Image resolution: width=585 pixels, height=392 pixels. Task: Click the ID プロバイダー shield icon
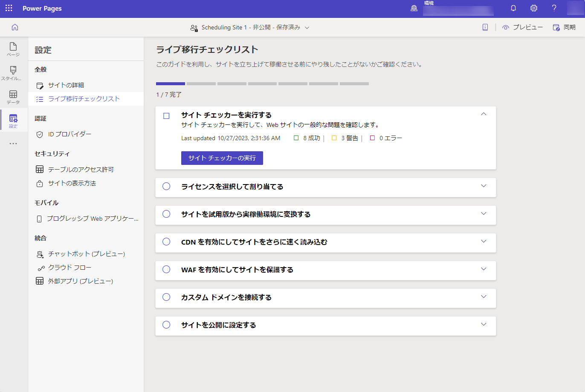[40, 134]
